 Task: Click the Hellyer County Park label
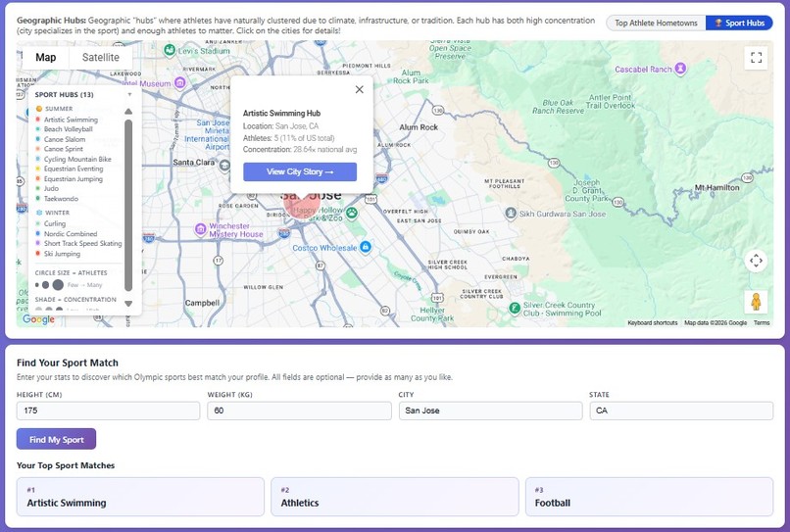click(x=432, y=314)
